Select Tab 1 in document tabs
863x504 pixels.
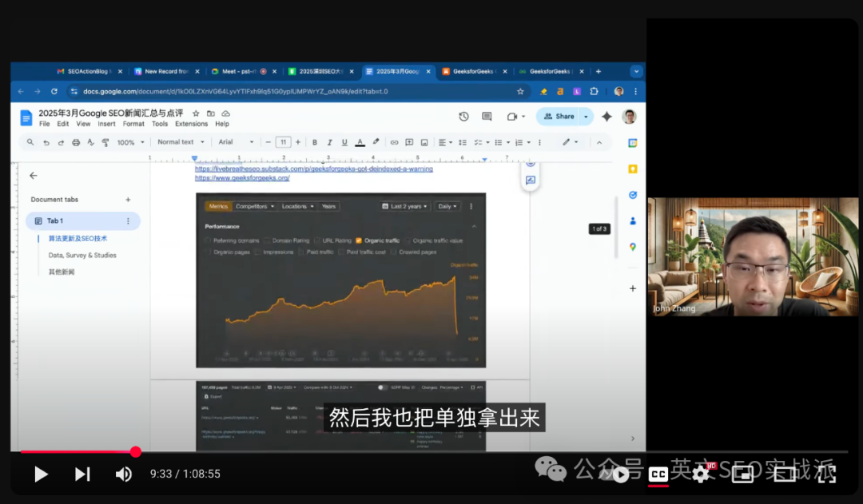[83, 220]
